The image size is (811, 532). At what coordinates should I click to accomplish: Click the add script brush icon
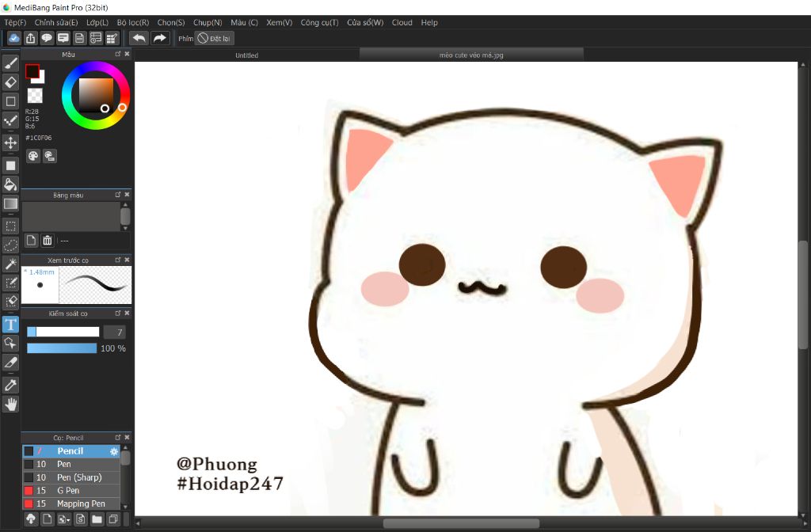(x=81, y=519)
